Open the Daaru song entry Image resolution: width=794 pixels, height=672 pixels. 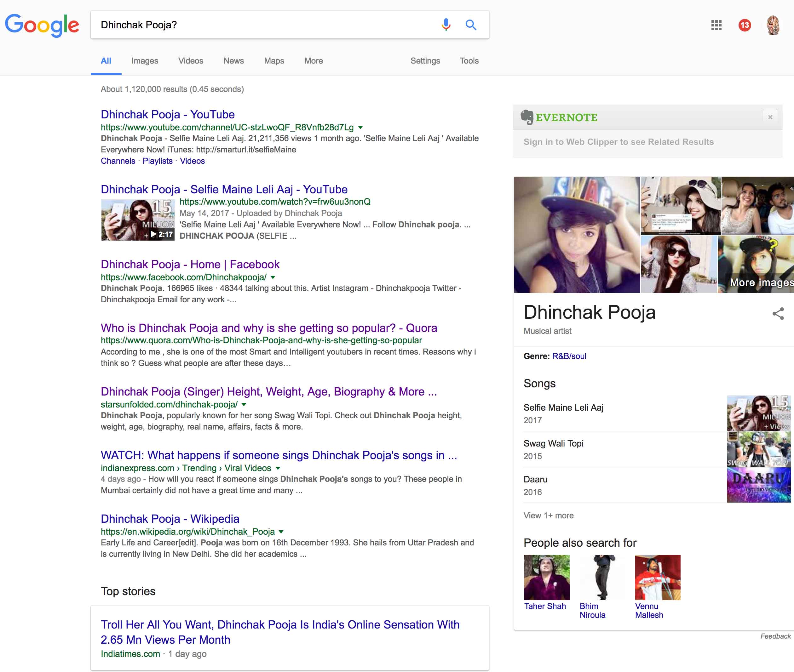pos(536,480)
